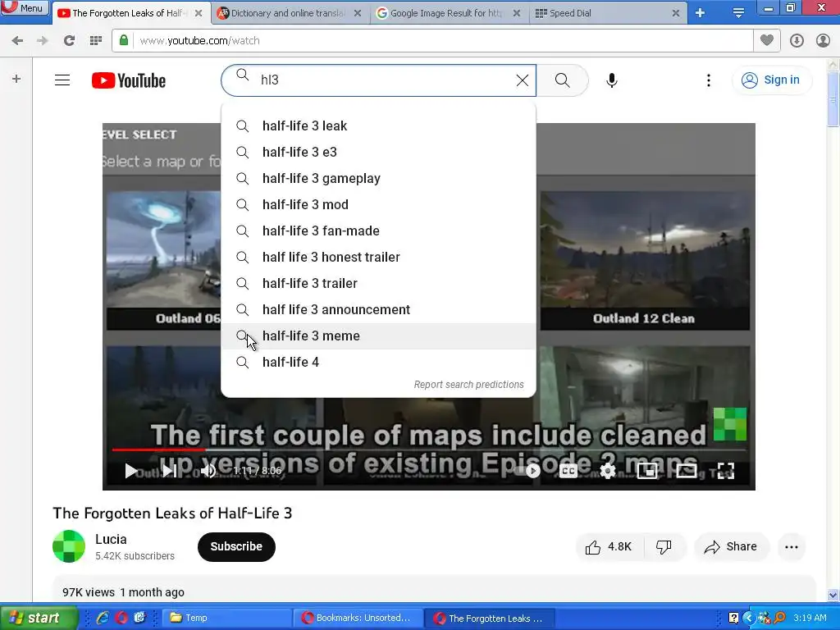
Task: Select suggestion half life 3 announcement
Action: click(x=378, y=309)
